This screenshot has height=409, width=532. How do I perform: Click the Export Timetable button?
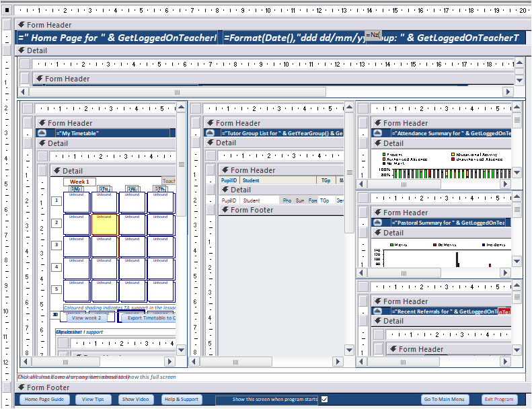[x=149, y=318]
